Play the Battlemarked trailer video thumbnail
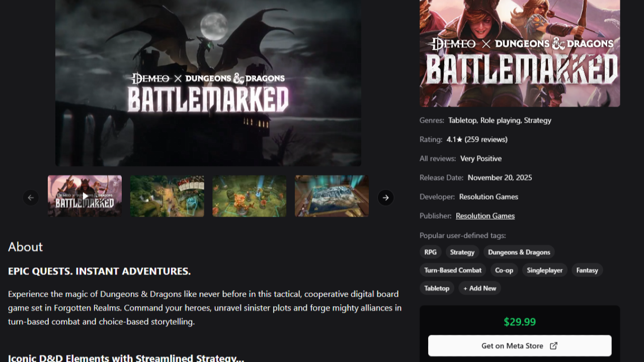This screenshot has width=644, height=362. [85, 196]
